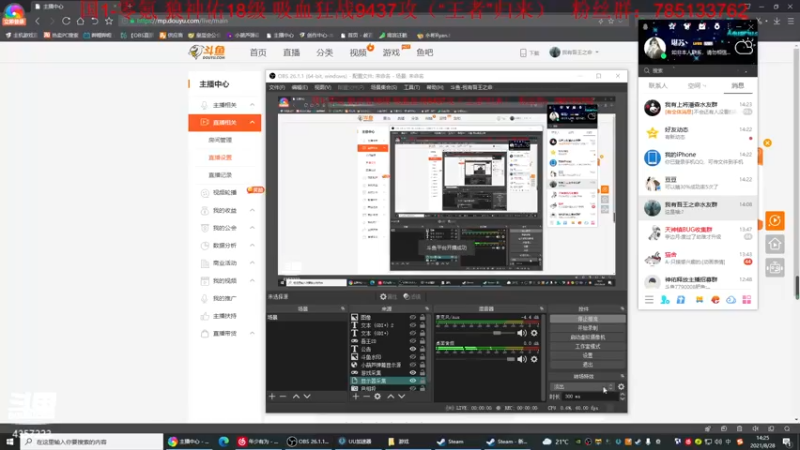Expand the 商业活动 sidebar section chevron
Viewport: 800px width, 450px height.
(x=252, y=263)
